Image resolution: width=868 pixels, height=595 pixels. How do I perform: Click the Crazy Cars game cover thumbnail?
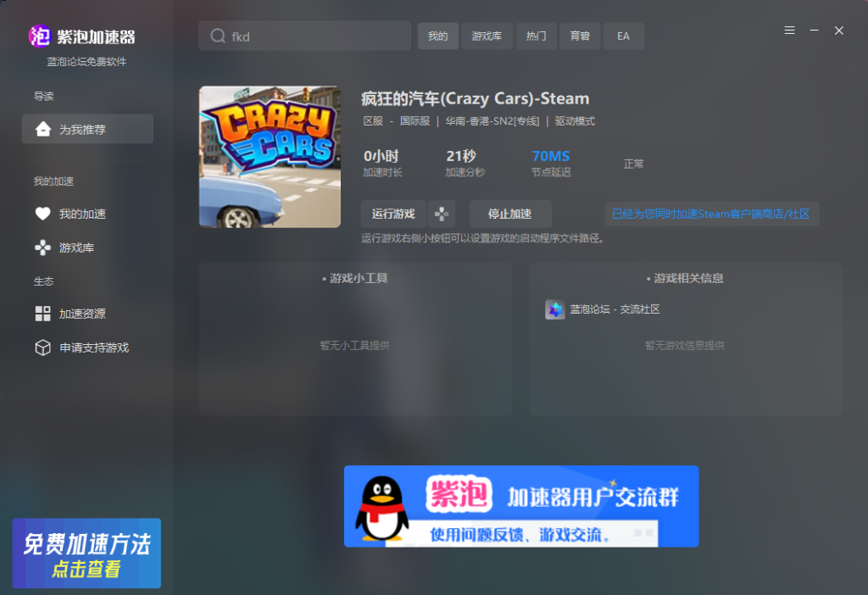[x=270, y=157]
